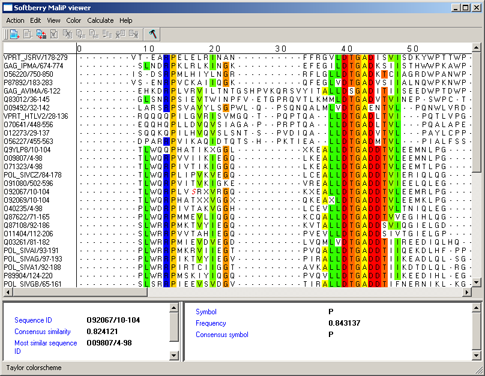Open the Calculate menu
This screenshot has width=485, height=376.
(100, 21)
